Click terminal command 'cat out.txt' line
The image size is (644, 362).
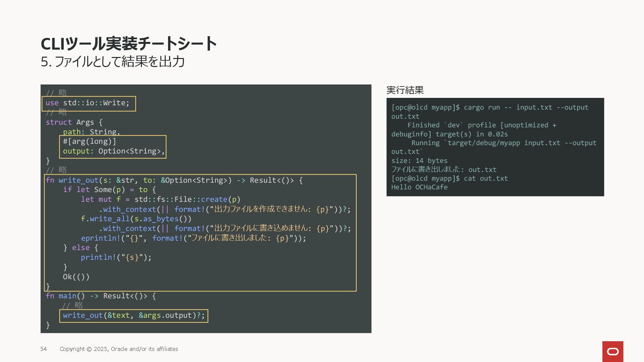(449, 178)
